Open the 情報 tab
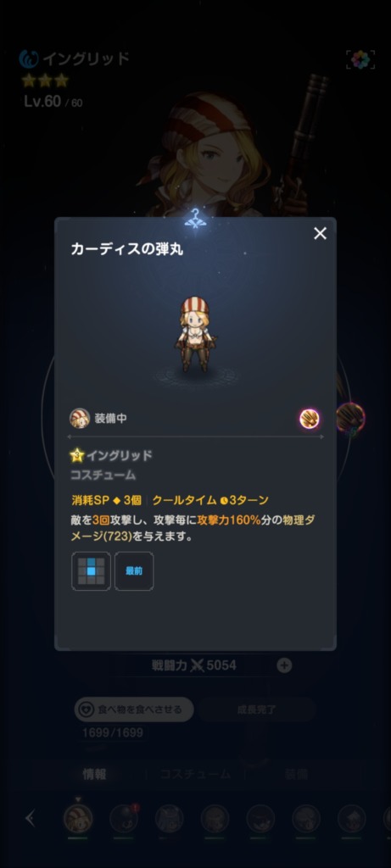391x868 pixels. click(94, 774)
